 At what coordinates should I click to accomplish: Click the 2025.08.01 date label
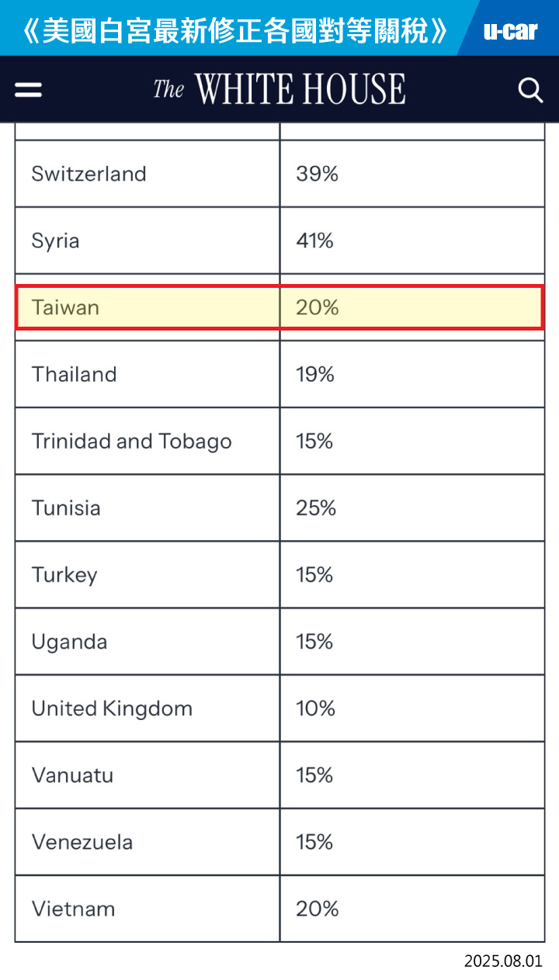click(503, 961)
